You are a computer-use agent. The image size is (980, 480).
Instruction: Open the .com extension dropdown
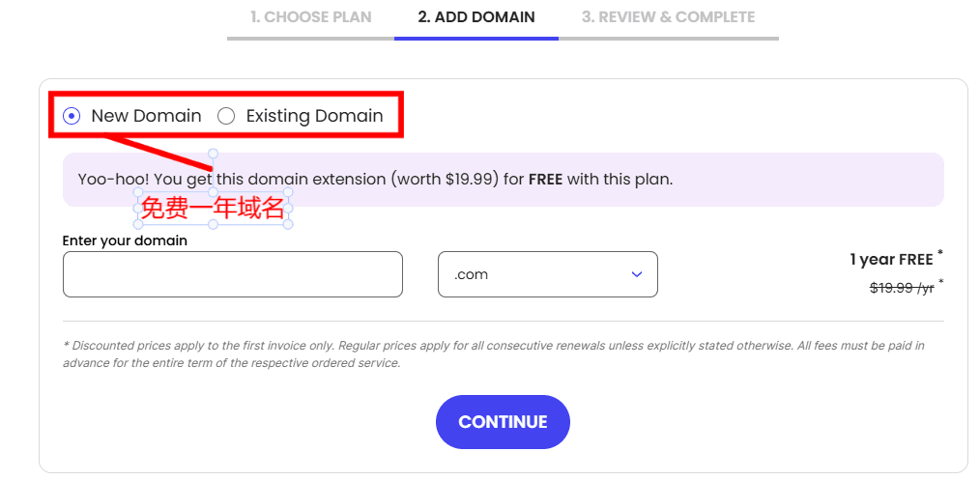pos(547,274)
